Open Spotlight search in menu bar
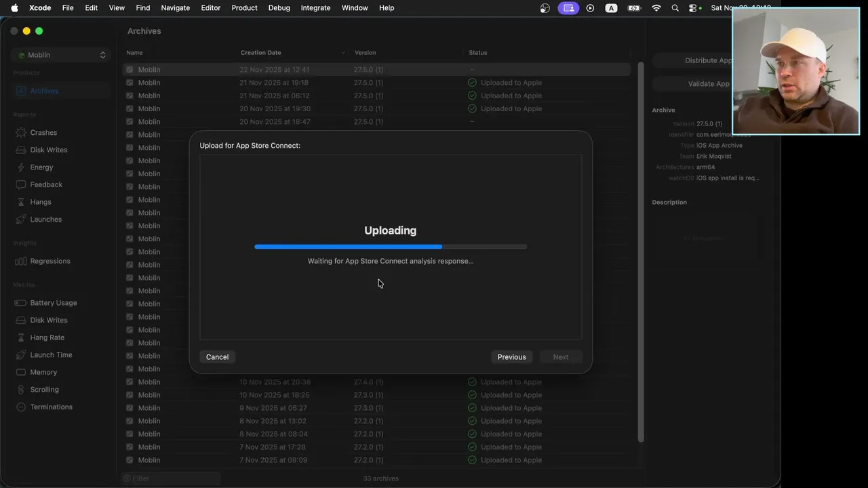This screenshot has width=868, height=488. click(x=675, y=8)
